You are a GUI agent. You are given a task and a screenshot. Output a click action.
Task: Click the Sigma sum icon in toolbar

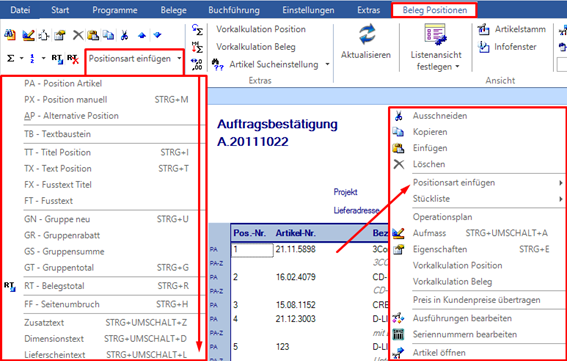(11, 58)
